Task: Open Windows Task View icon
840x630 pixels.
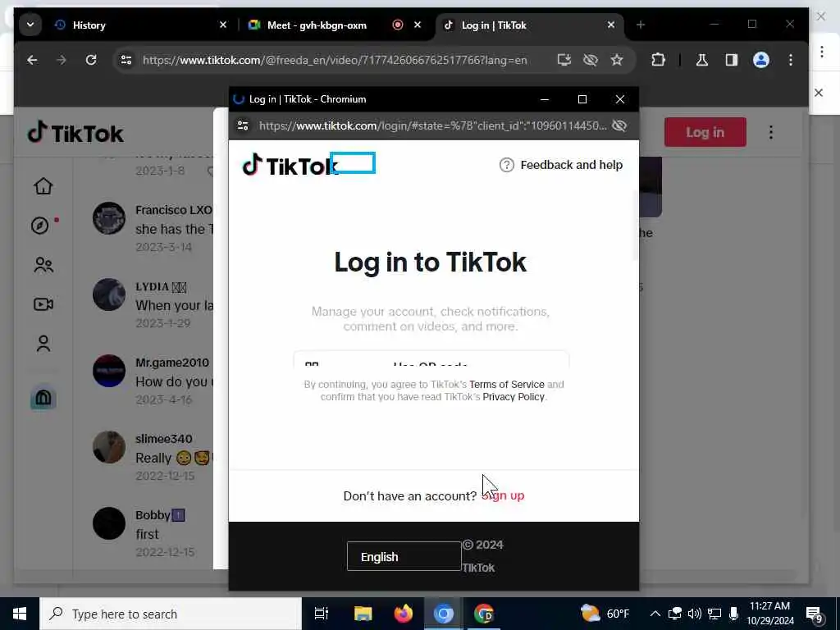Action: click(322, 614)
